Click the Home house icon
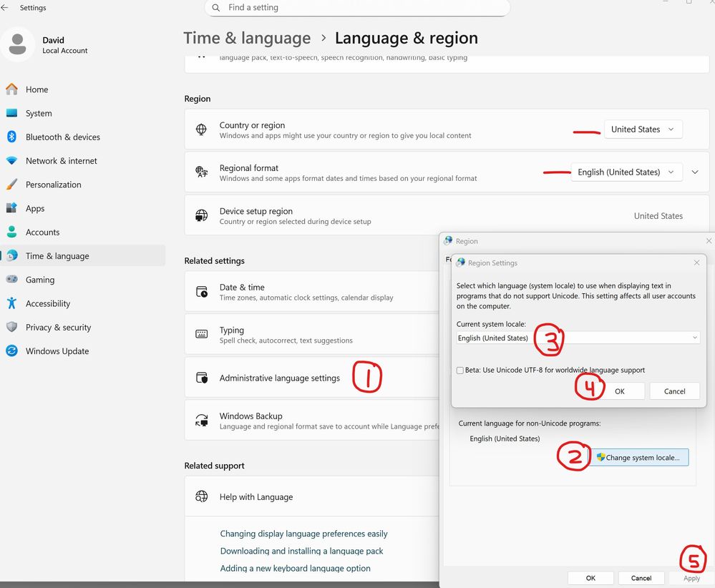 pyautogui.click(x=12, y=89)
